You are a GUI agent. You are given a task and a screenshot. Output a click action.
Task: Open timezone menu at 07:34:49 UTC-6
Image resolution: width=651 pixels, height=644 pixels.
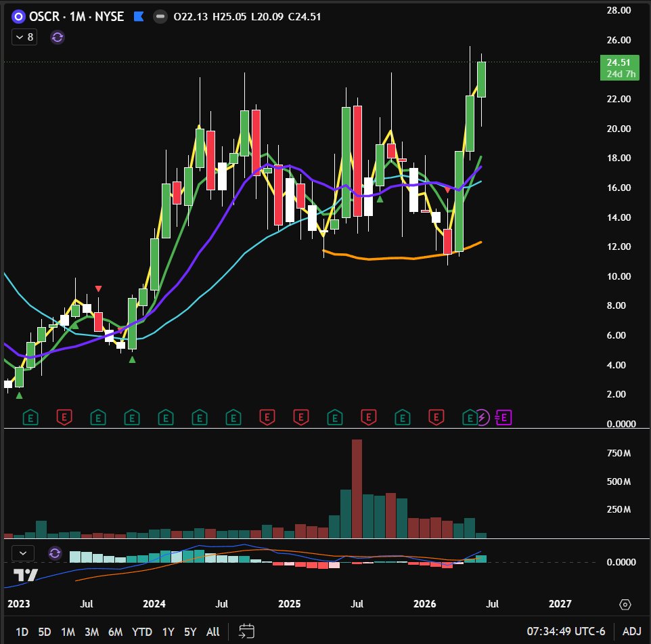pyautogui.click(x=566, y=632)
